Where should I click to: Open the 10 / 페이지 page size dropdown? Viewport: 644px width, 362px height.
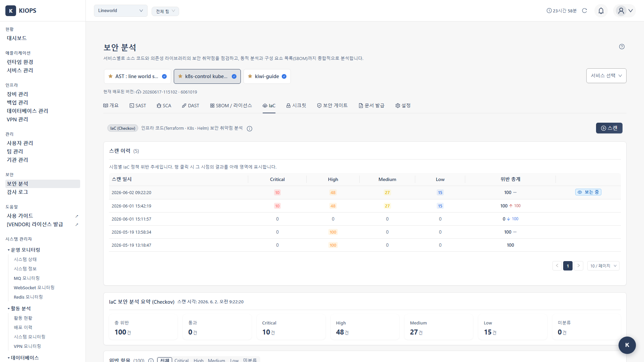pos(603,266)
